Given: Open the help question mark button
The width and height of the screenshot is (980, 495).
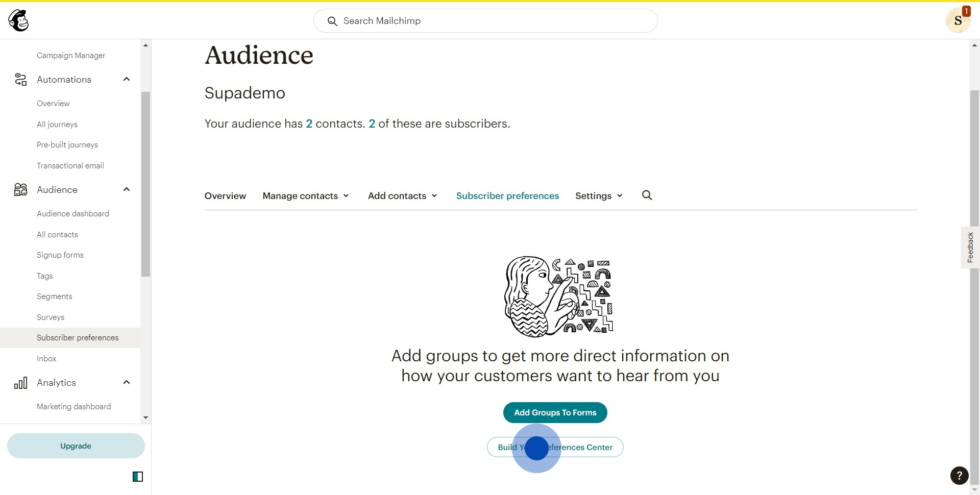Looking at the screenshot, I should [x=959, y=476].
